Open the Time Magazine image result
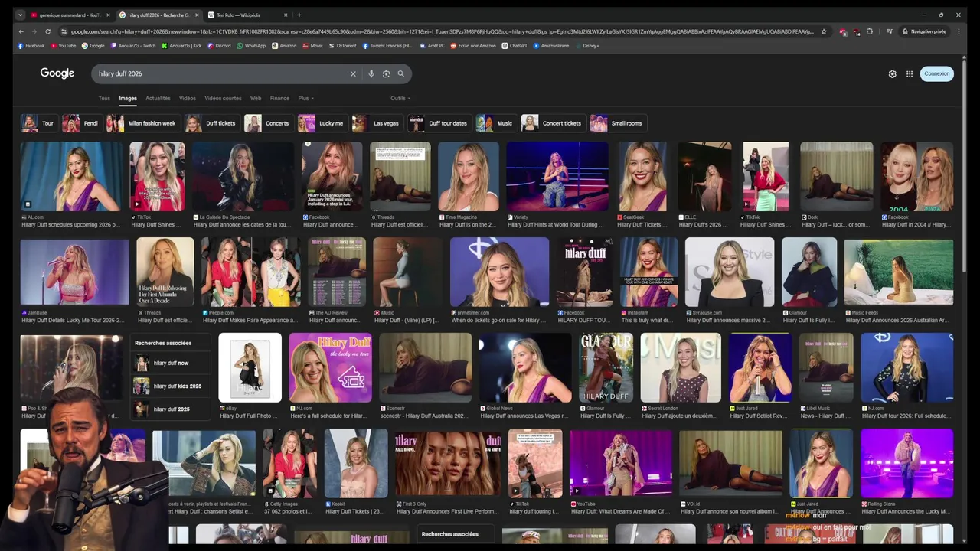This screenshot has height=551, width=980. click(469, 177)
